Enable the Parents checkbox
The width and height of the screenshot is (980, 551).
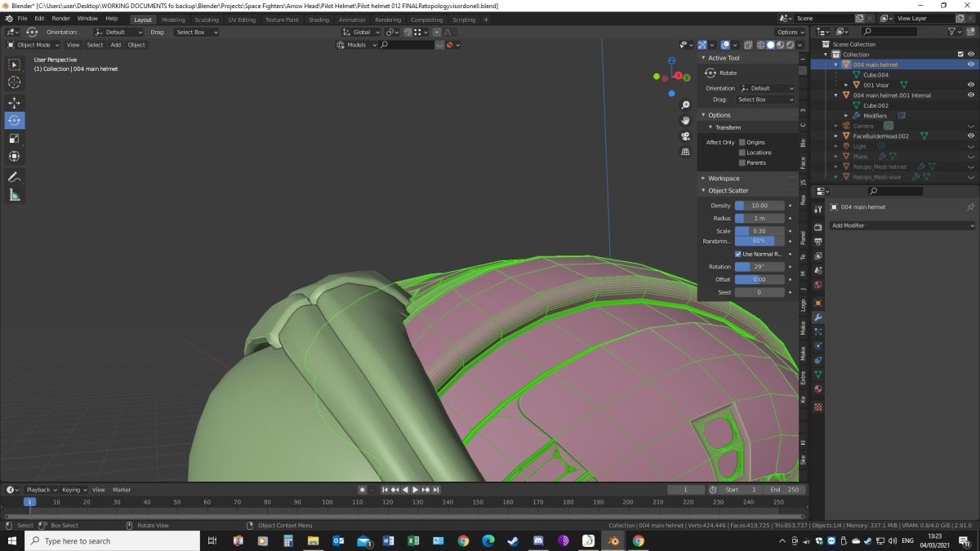(742, 162)
